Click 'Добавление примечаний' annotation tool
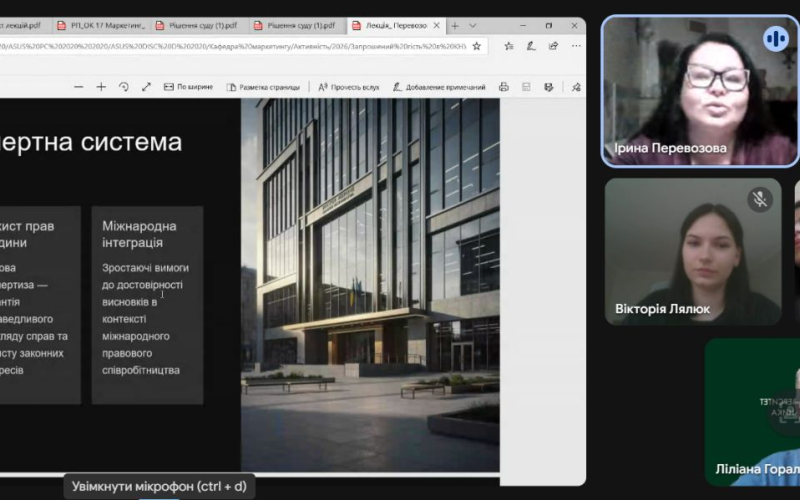The height and width of the screenshot is (500, 800). (439, 87)
